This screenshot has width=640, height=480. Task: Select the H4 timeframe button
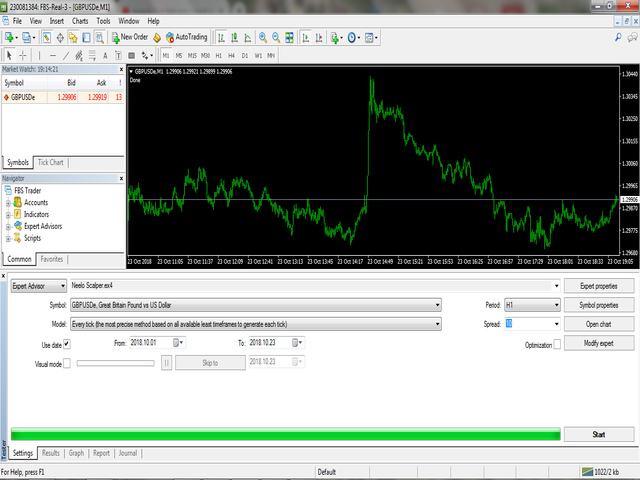(x=230, y=55)
